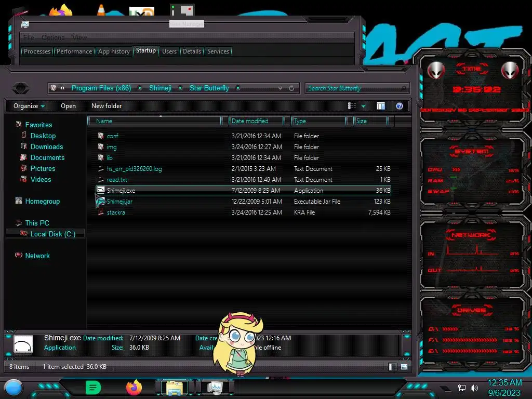Open the img folder icon
The width and height of the screenshot is (532, 399).
(101, 147)
